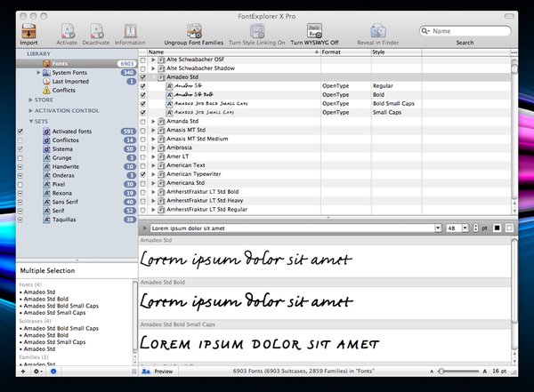Select the Fonts library item

77,63
